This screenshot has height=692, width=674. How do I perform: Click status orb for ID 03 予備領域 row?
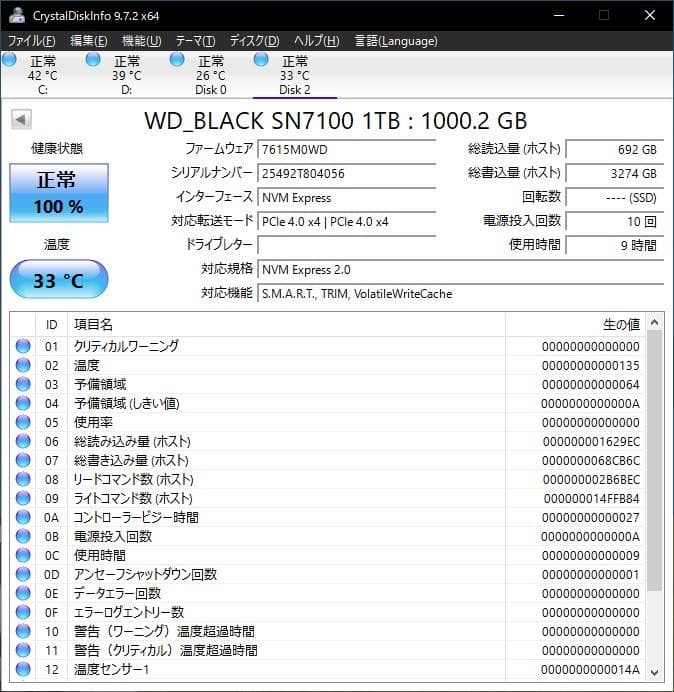point(23,384)
